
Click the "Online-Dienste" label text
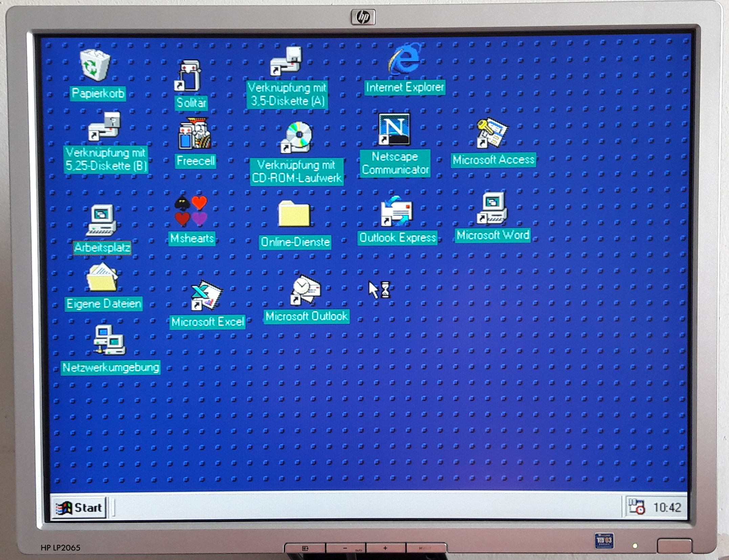pos(295,242)
